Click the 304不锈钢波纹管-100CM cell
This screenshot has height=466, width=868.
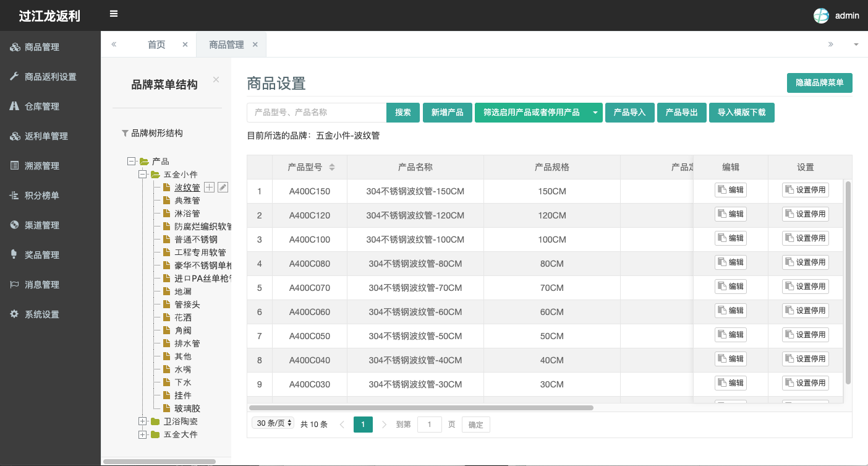415,239
